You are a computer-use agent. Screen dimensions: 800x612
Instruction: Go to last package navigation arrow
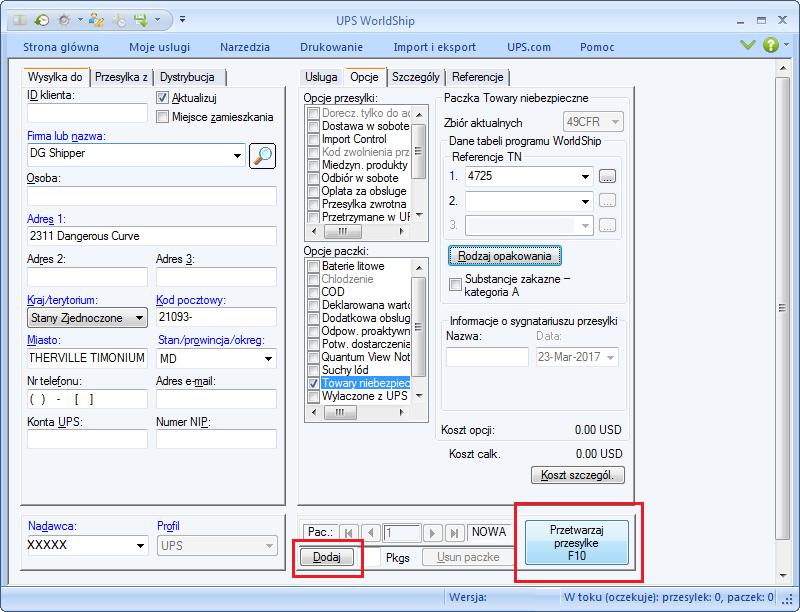tap(454, 533)
